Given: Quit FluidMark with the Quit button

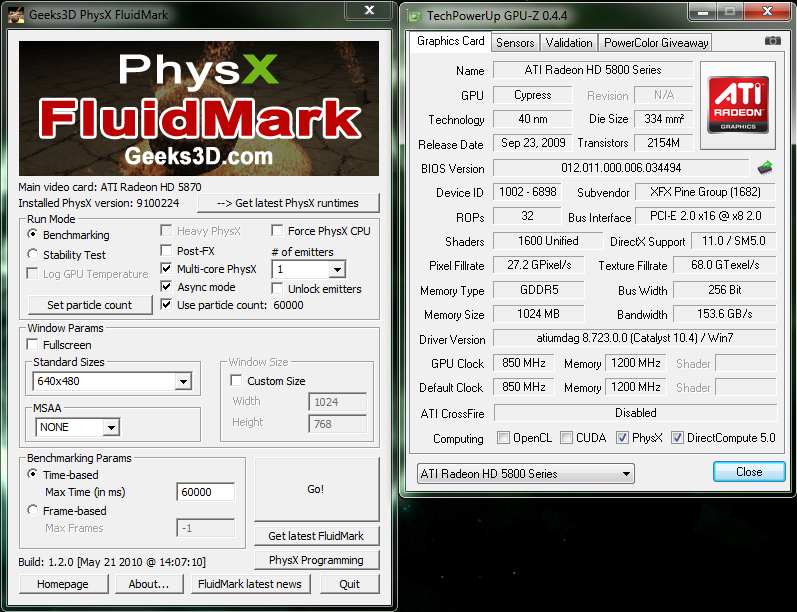Looking at the screenshot, I should tap(349, 584).
